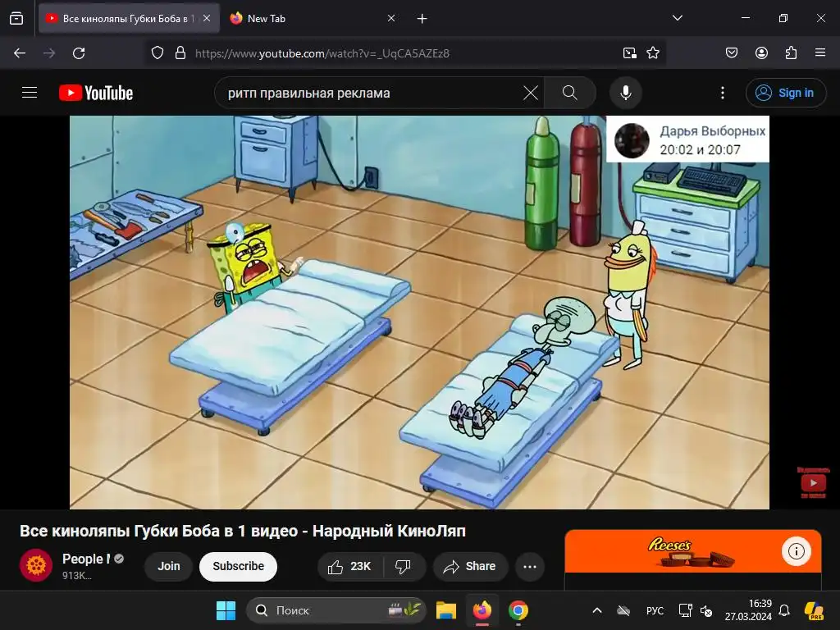Screen dimensions: 840x630
Task: Open the Firefox application menu
Action: click(x=820, y=53)
